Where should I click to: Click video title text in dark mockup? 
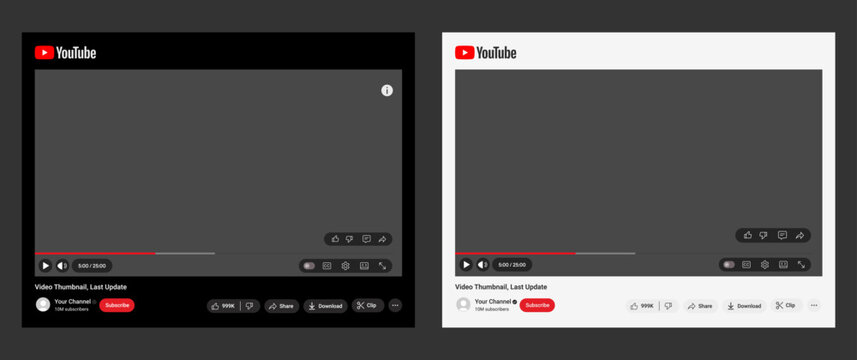coord(81,287)
